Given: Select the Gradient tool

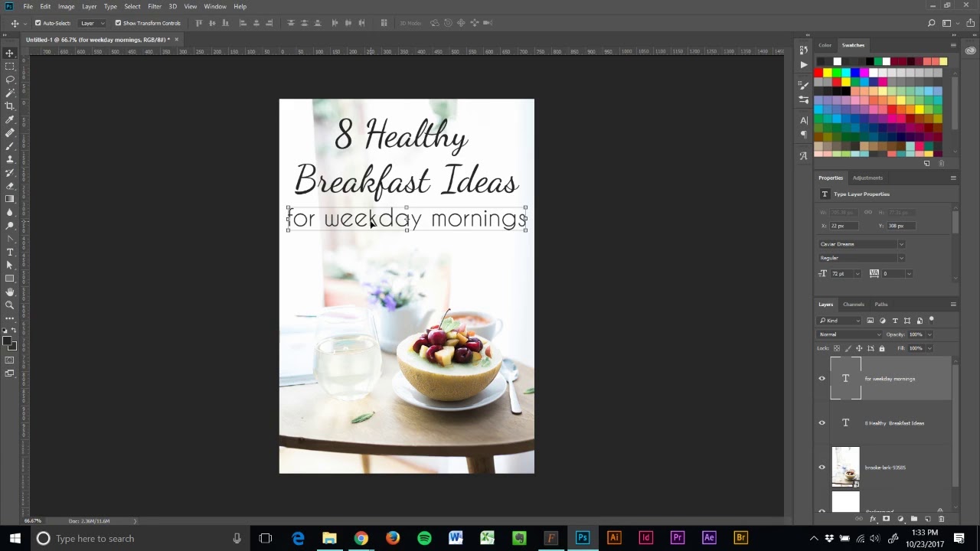Looking at the screenshot, I should (10, 199).
